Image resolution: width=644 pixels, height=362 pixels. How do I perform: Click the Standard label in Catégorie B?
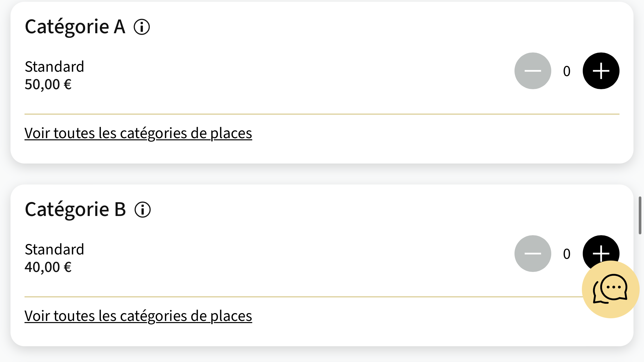point(55,249)
